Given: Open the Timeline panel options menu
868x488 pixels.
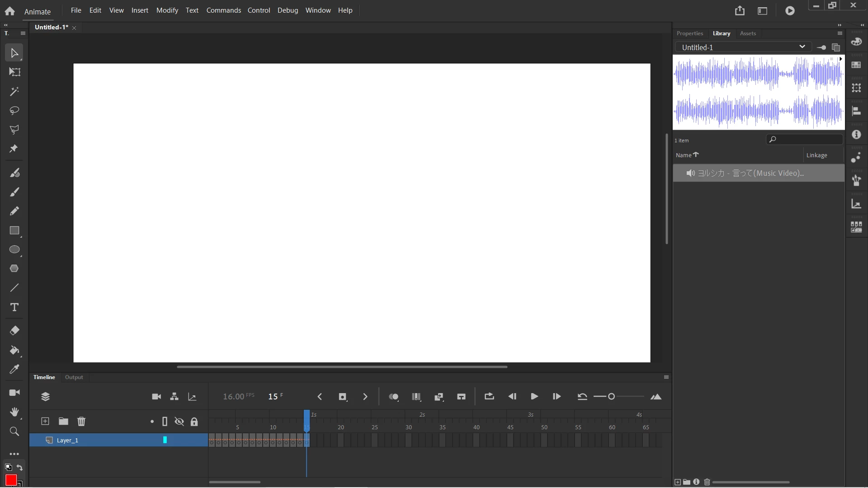Looking at the screenshot, I should (x=666, y=377).
